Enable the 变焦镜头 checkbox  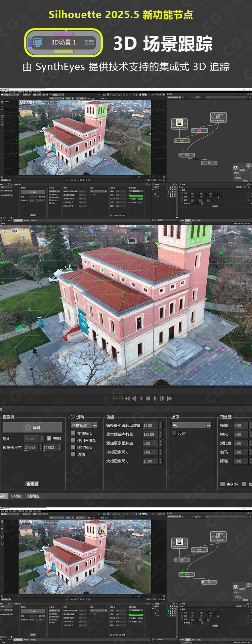[x=73, y=433]
